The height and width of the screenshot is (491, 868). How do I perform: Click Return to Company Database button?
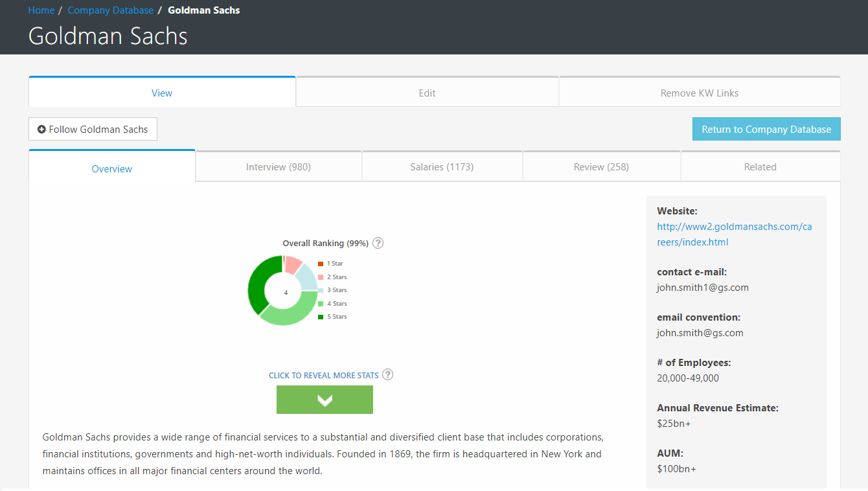click(766, 130)
